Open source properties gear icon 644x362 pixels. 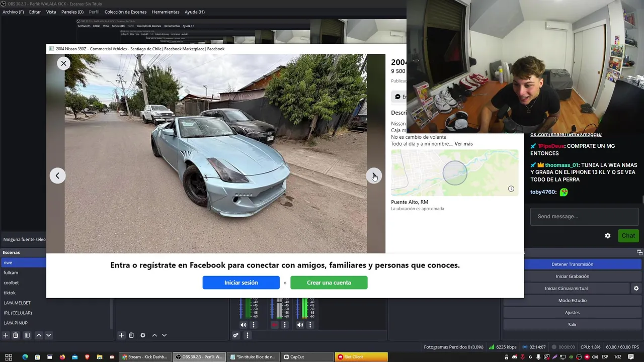click(x=143, y=335)
